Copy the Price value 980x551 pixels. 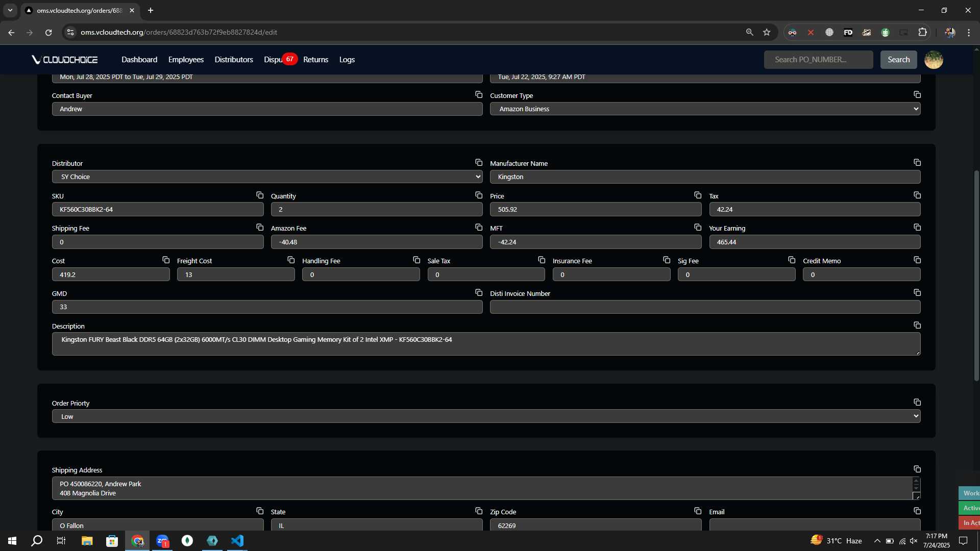(697, 195)
